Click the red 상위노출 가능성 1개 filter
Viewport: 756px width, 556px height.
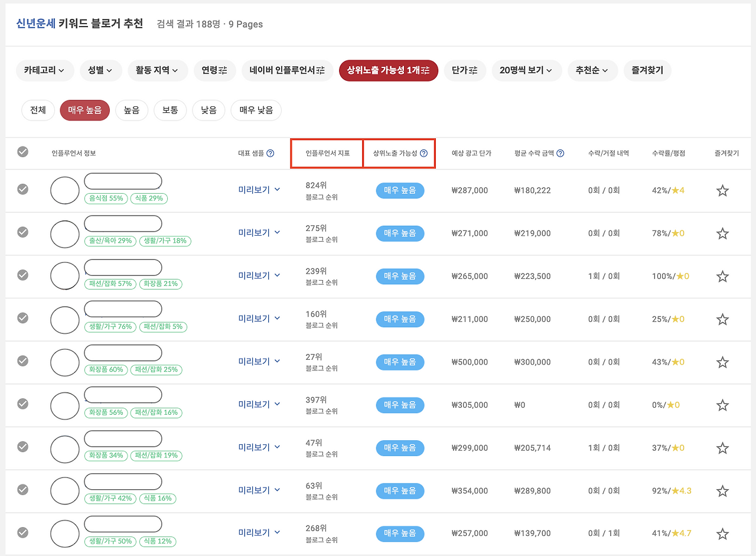[x=388, y=70]
